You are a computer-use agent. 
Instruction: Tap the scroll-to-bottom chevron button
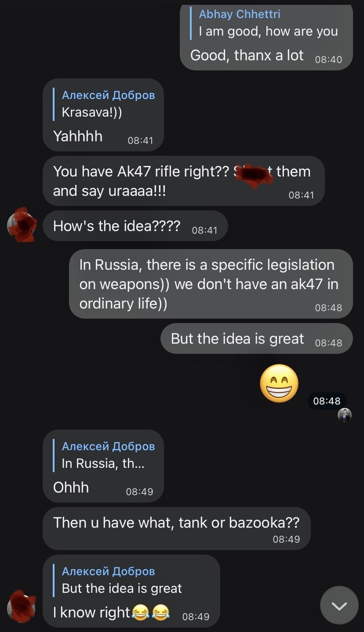339,605
